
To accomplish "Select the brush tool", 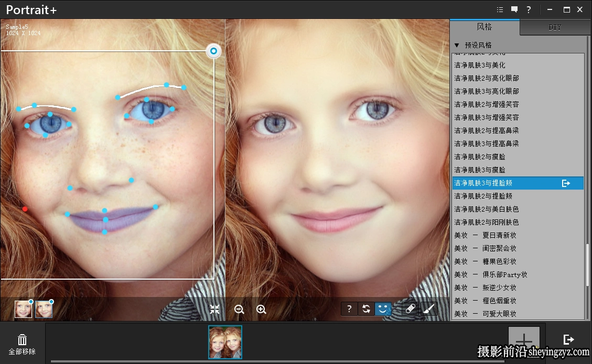I will click(x=428, y=309).
